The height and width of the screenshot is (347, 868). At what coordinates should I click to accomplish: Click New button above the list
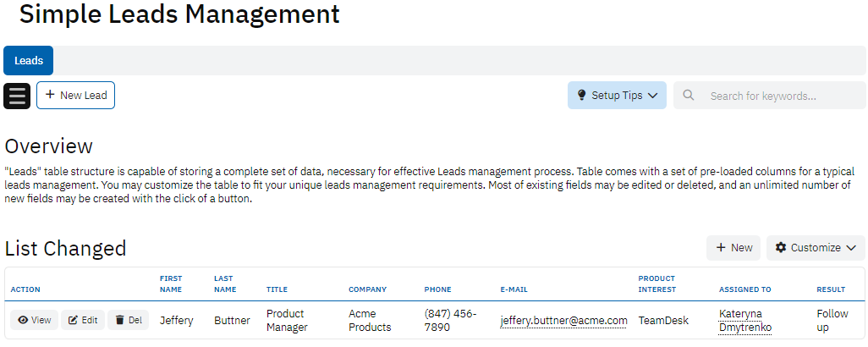click(x=733, y=248)
